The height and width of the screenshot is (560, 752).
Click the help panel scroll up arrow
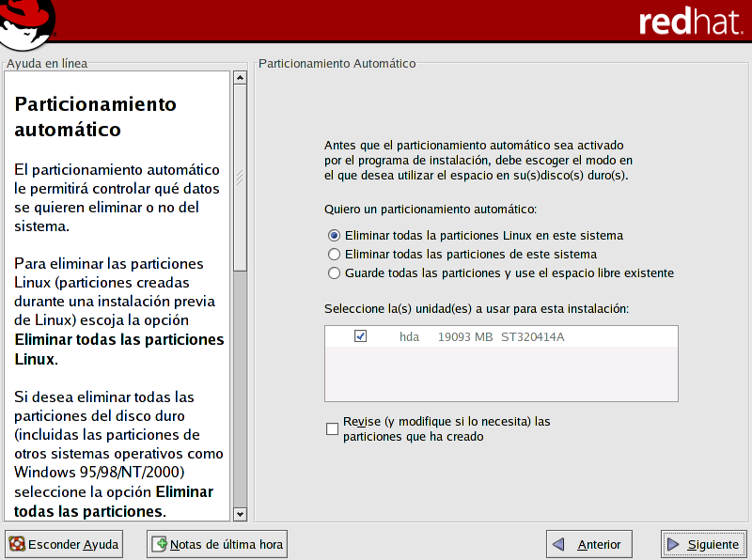coord(240,78)
